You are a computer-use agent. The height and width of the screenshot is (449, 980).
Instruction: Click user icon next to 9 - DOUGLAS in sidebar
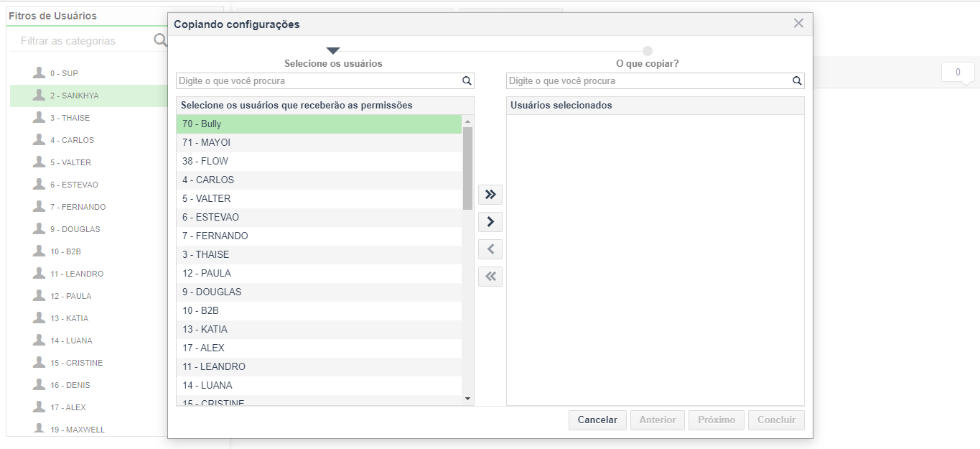[39, 228]
